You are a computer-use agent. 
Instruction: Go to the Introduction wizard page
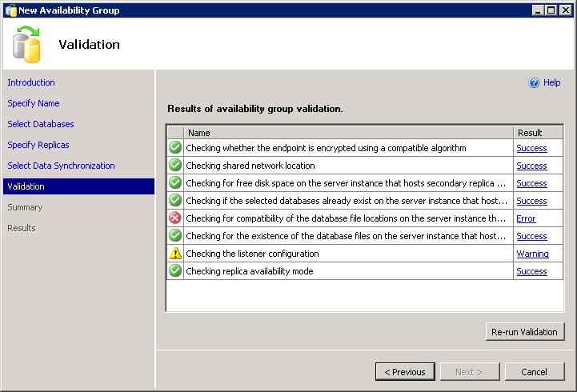(31, 82)
